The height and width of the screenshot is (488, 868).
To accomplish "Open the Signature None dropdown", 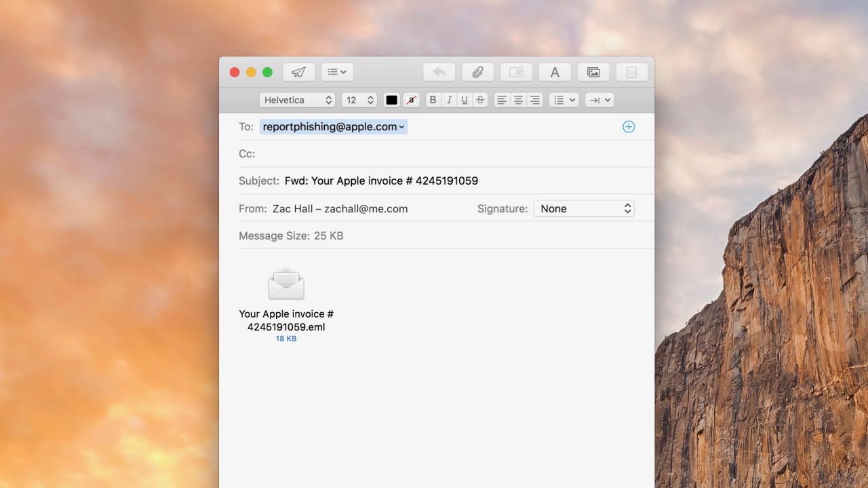I will pyautogui.click(x=584, y=208).
